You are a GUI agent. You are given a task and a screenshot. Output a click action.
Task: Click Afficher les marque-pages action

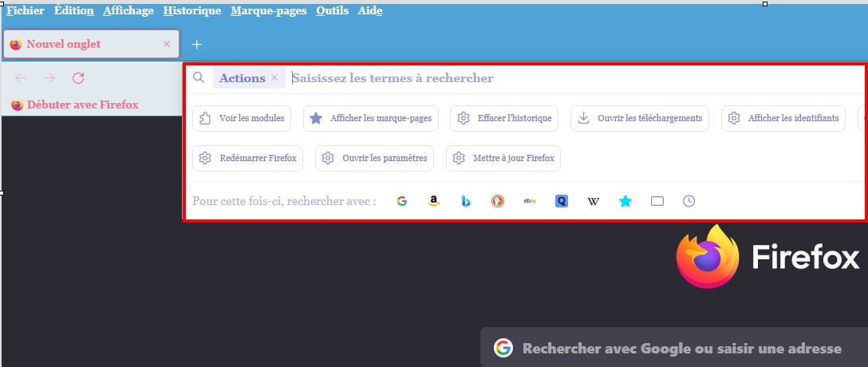[x=371, y=118]
